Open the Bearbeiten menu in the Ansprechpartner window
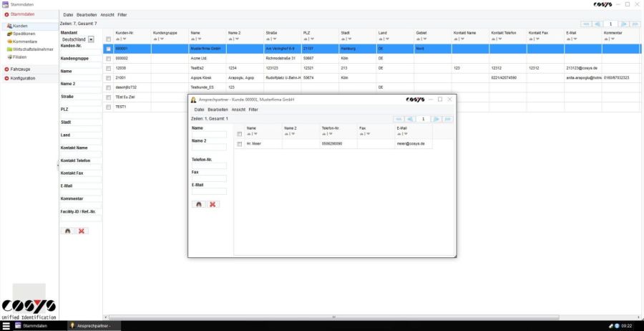This screenshot has height=331, width=644. pos(218,110)
